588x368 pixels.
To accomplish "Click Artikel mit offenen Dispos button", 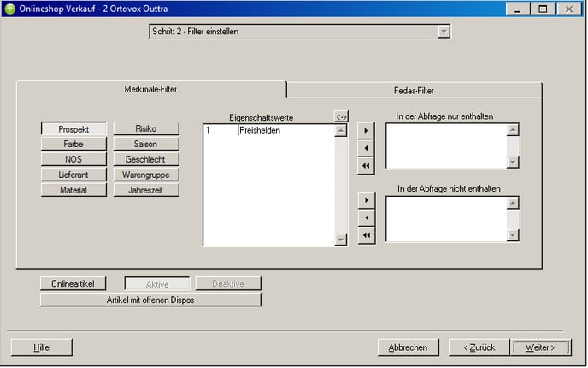I will (x=150, y=300).
